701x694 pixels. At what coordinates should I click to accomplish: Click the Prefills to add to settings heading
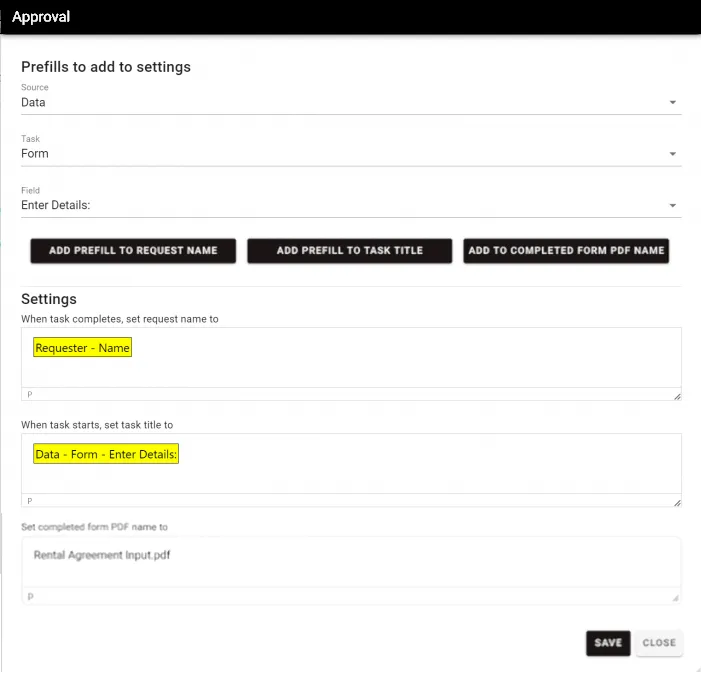[x=106, y=67]
